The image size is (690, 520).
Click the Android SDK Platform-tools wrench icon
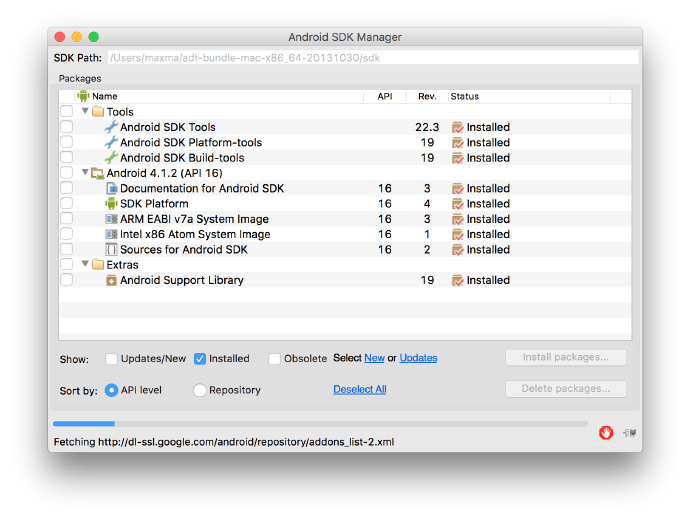click(x=111, y=143)
